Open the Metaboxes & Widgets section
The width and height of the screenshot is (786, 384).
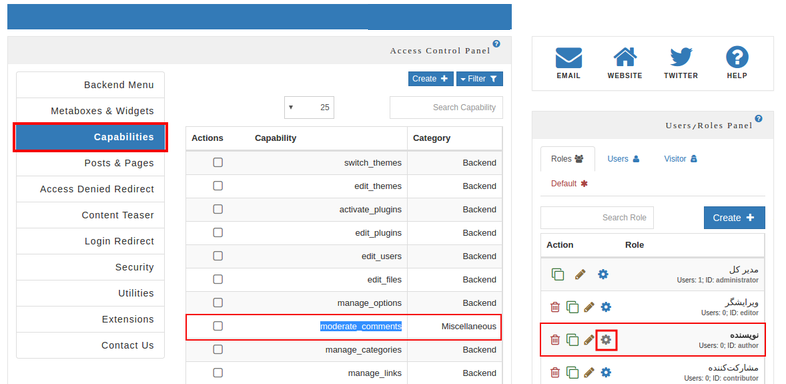click(90, 111)
